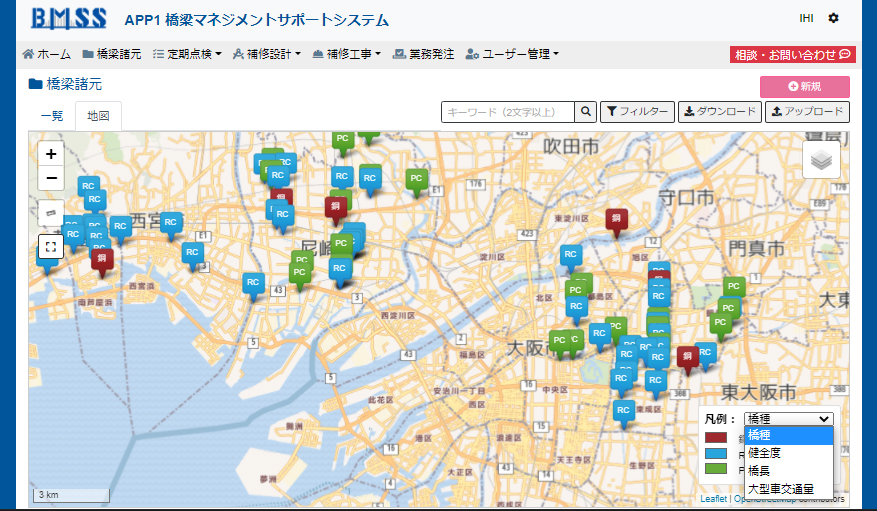
Task: Click the フィルター button
Action: coord(636,112)
